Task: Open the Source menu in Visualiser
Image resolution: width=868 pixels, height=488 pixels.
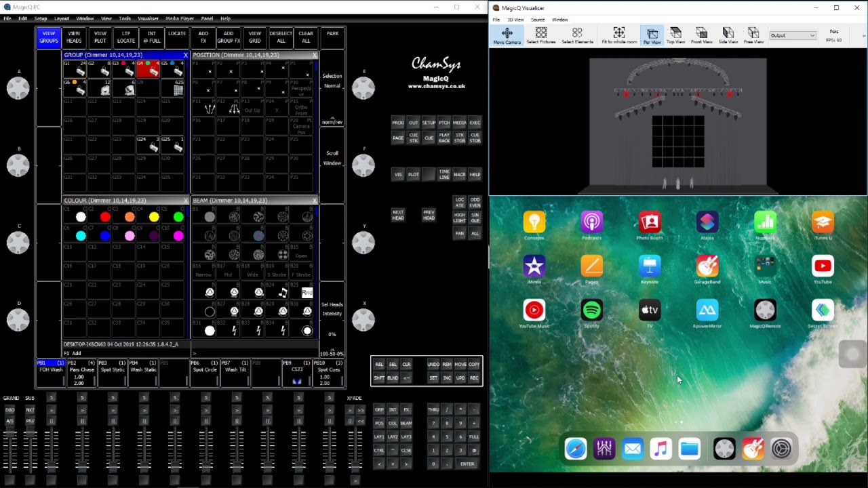Action: (538, 20)
